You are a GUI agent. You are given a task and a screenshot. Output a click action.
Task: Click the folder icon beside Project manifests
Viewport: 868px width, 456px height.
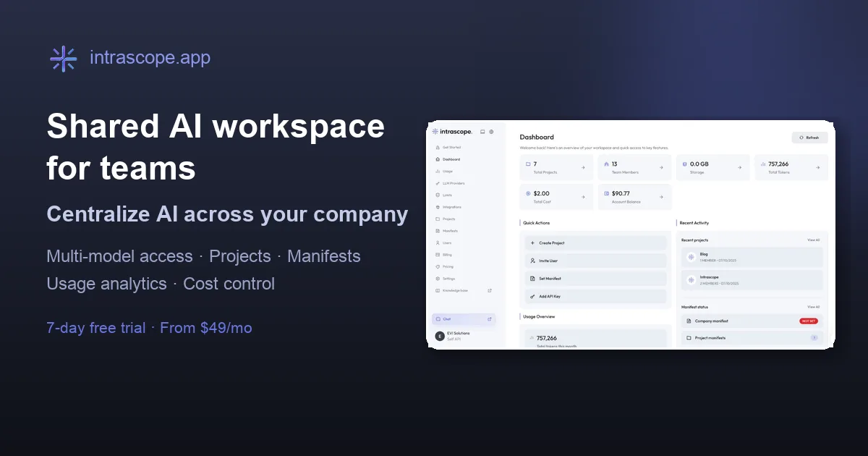(689, 338)
